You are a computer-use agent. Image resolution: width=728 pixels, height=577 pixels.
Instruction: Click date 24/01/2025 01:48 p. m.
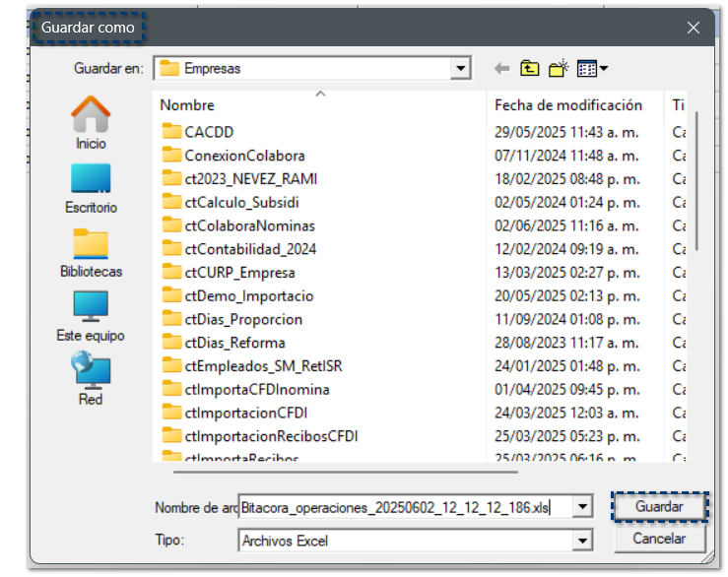566,366
